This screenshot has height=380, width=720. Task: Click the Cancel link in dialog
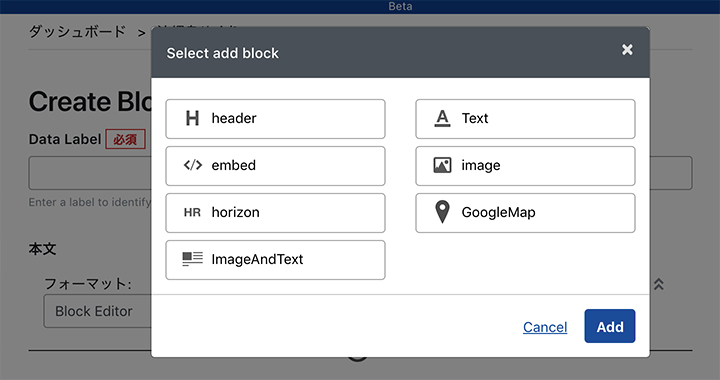point(545,327)
